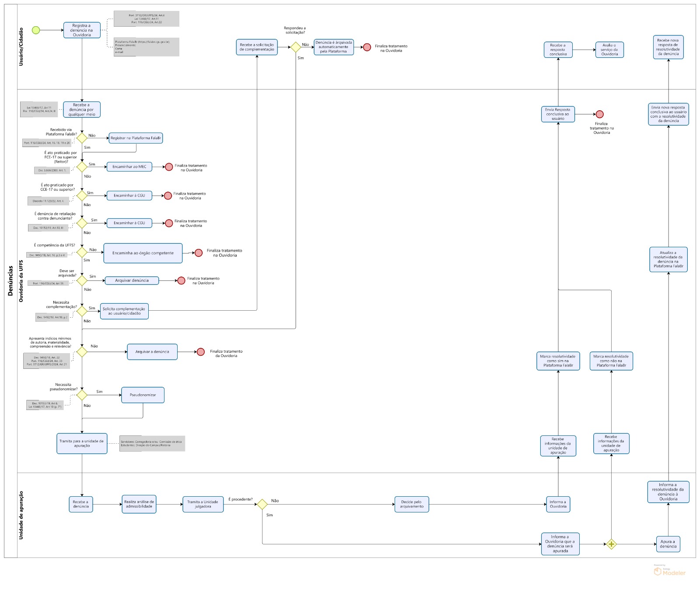Click the Pseudonomizar task box

[143, 395]
